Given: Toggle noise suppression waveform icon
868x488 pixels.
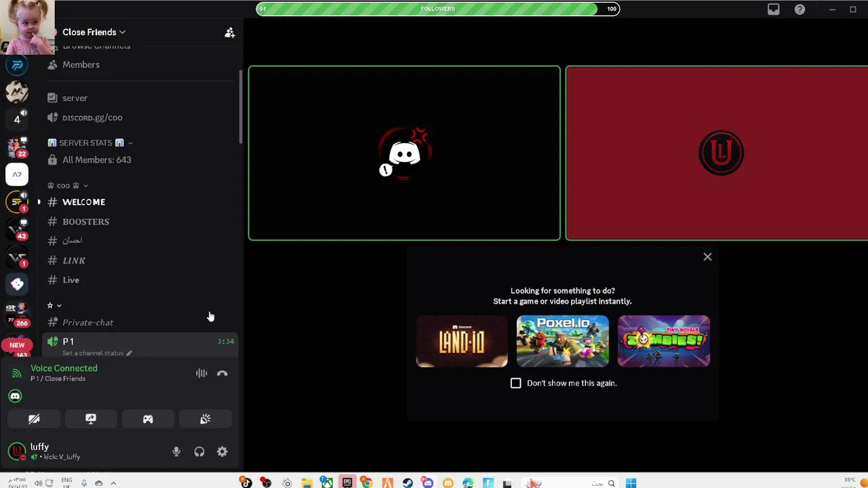Looking at the screenshot, I should [x=201, y=373].
